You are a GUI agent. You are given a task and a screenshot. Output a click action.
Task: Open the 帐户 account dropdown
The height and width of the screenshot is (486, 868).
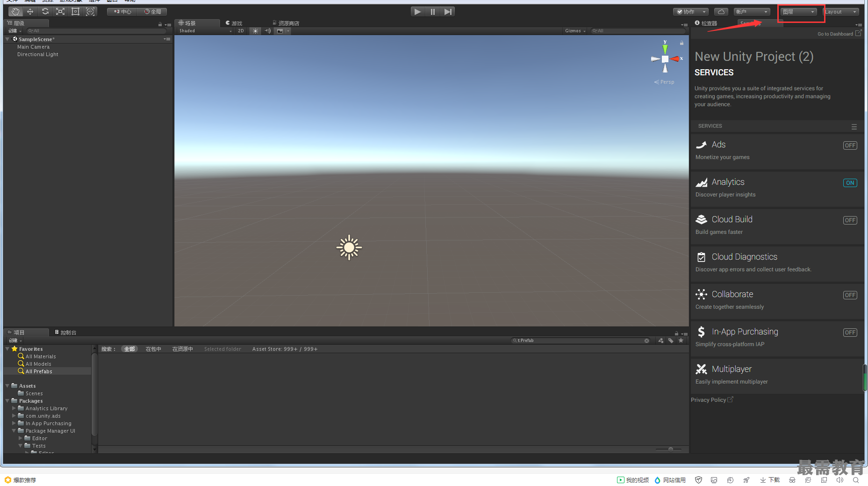(x=752, y=12)
